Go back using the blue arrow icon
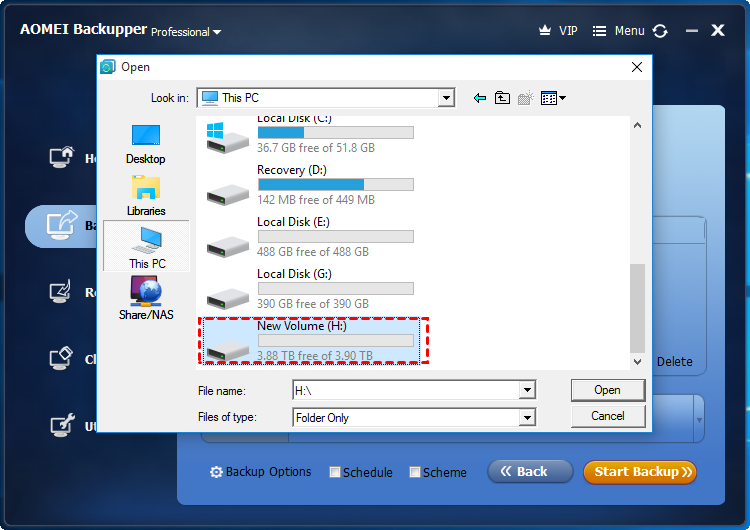The height and width of the screenshot is (530, 750). point(480,98)
